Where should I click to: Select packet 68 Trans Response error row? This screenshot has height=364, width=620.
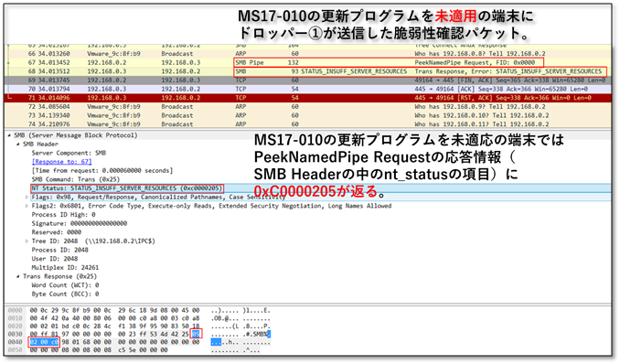tap(307, 71)
